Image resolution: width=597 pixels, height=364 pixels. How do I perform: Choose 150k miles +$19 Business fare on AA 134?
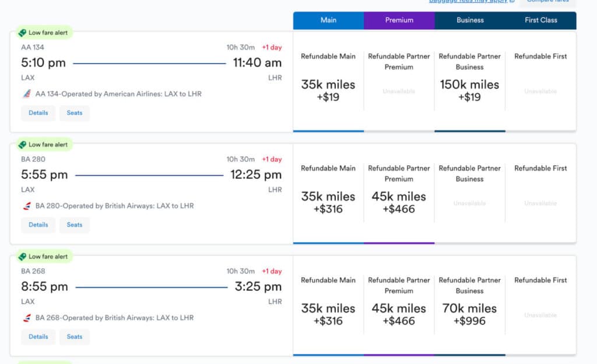pyautogui.click(x=469, y=90)
